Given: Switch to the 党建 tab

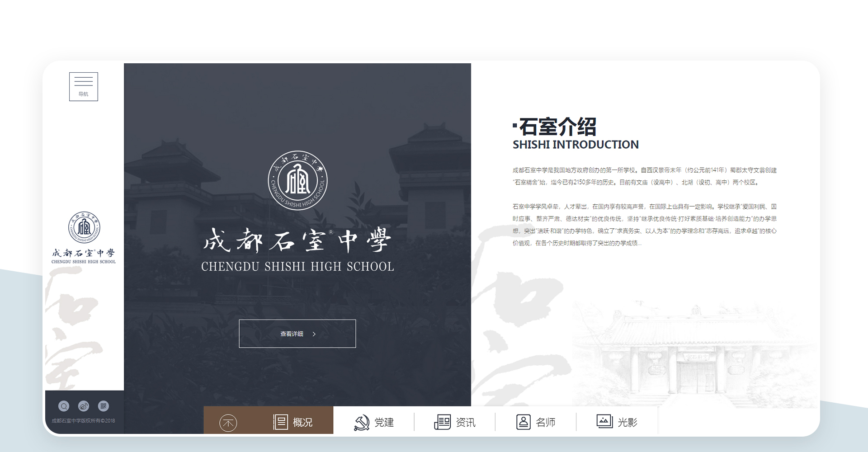Looking at the screenshot, I should click(x=384, y=422).
